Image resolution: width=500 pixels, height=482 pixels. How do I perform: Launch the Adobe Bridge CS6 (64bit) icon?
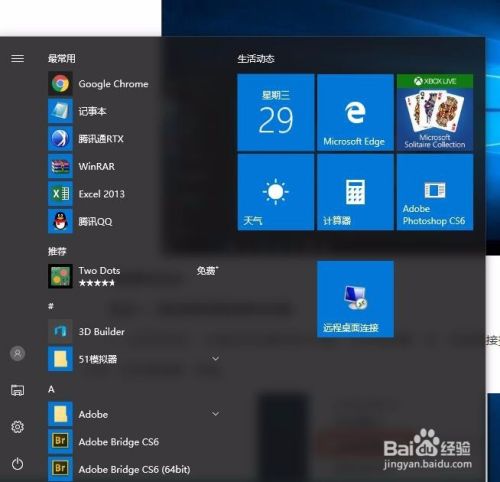point(60,469)
